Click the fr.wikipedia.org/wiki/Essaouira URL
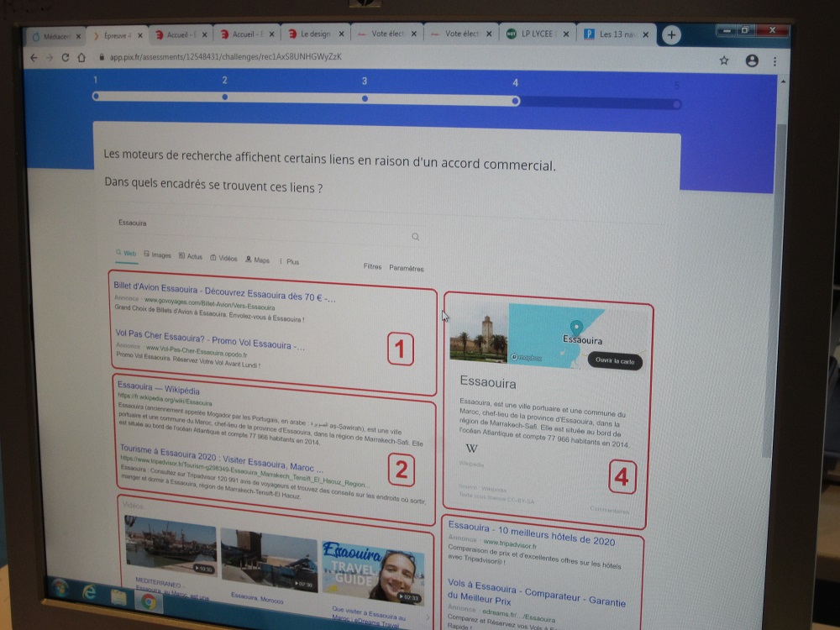Screen dimensions: 840x630 (165, 399)
